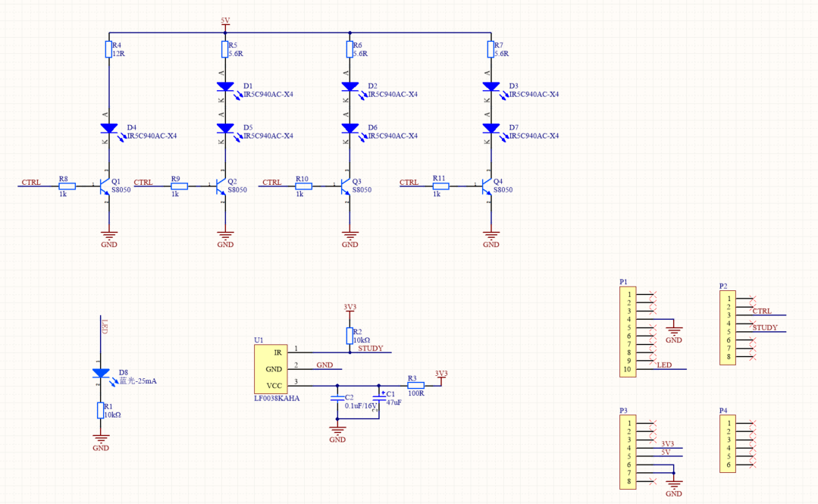Select the GND symbol under Q4
The height and width of the screenshot is (504, 818).
tap(491, 239)
